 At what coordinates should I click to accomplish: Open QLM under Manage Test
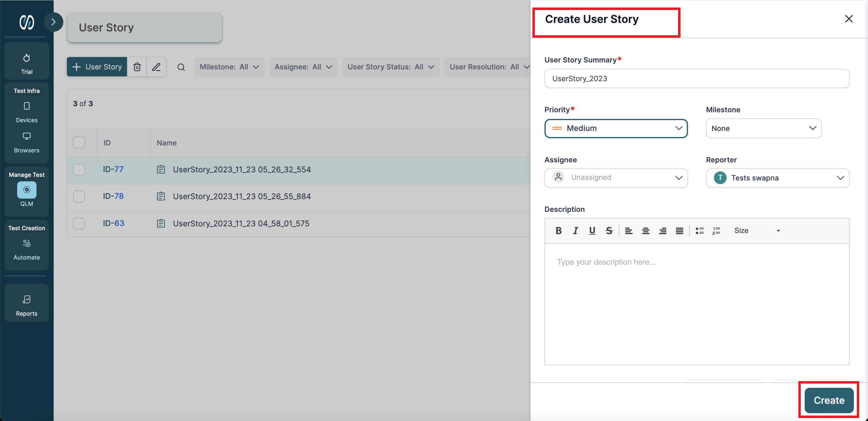[27, 195]
